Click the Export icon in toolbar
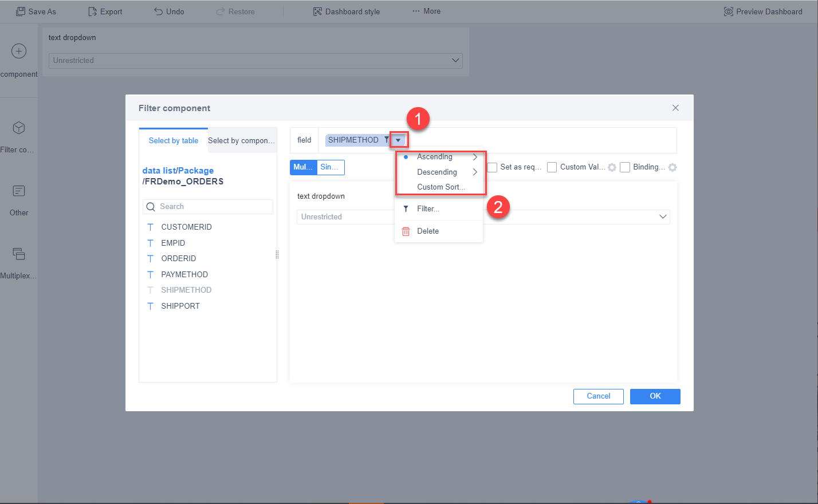Screen dimensions: 818x504 [x=92, y=11]
